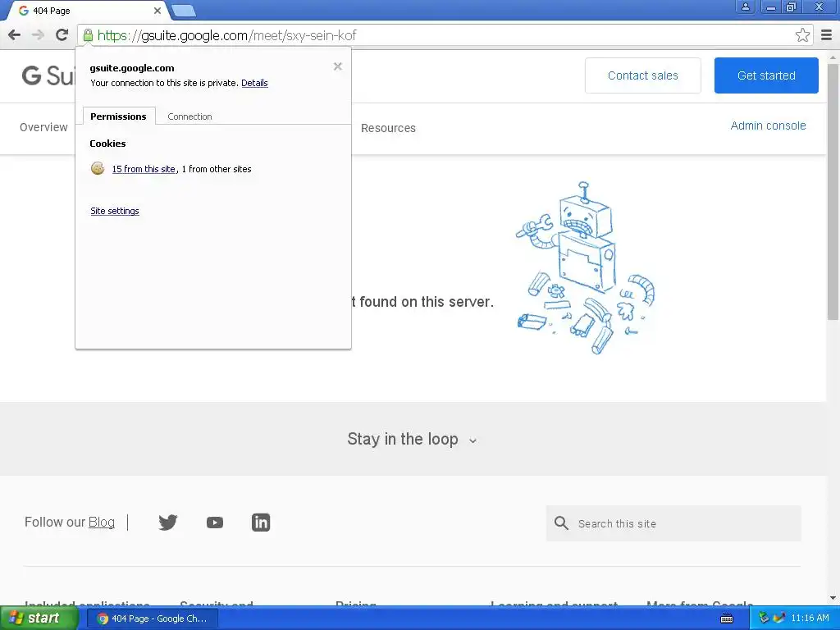Click '1 from other sites' text
This screenshot has width=840, height=630.
click(x=217, y=169)
